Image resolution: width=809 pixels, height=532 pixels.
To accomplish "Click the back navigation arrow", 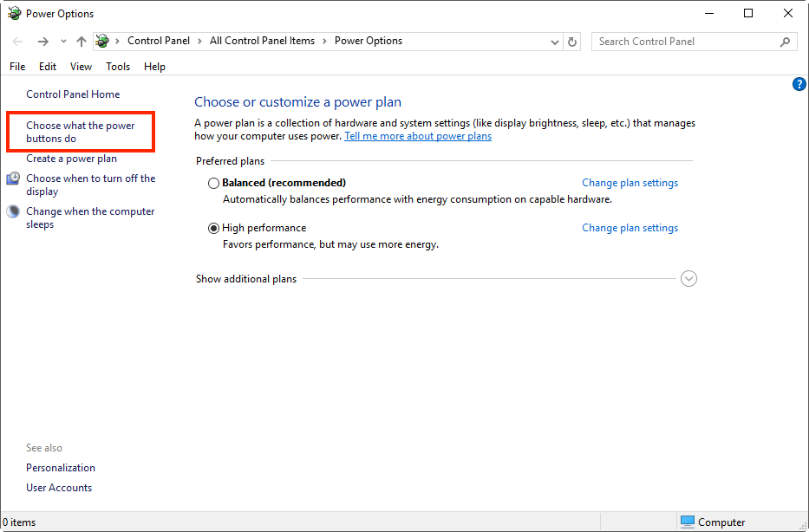I will click(x=17, y=41).
